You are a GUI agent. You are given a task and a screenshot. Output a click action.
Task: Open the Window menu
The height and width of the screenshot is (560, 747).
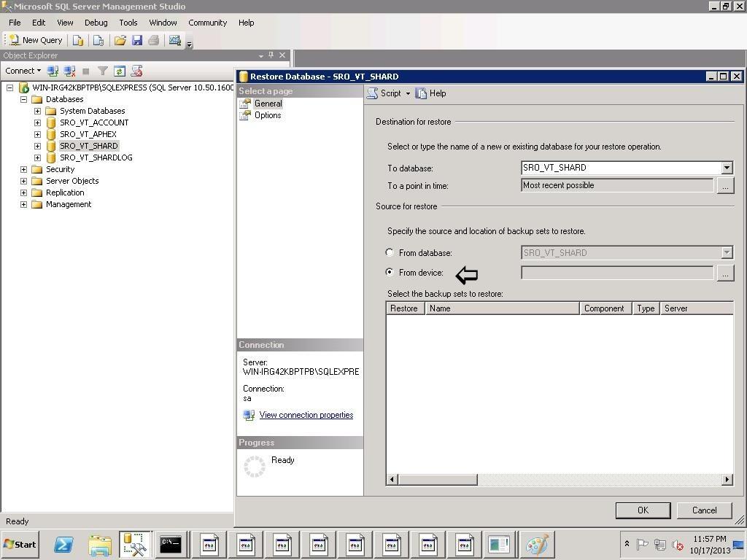pyautogui.click(x=163, y=23)
